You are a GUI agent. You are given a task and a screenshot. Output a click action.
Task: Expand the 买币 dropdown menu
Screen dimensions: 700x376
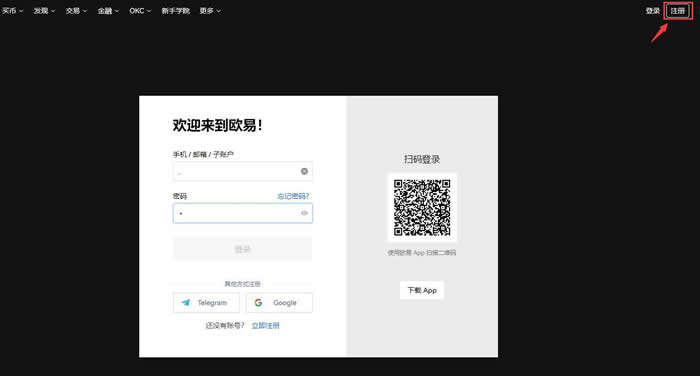coord(12,11)
